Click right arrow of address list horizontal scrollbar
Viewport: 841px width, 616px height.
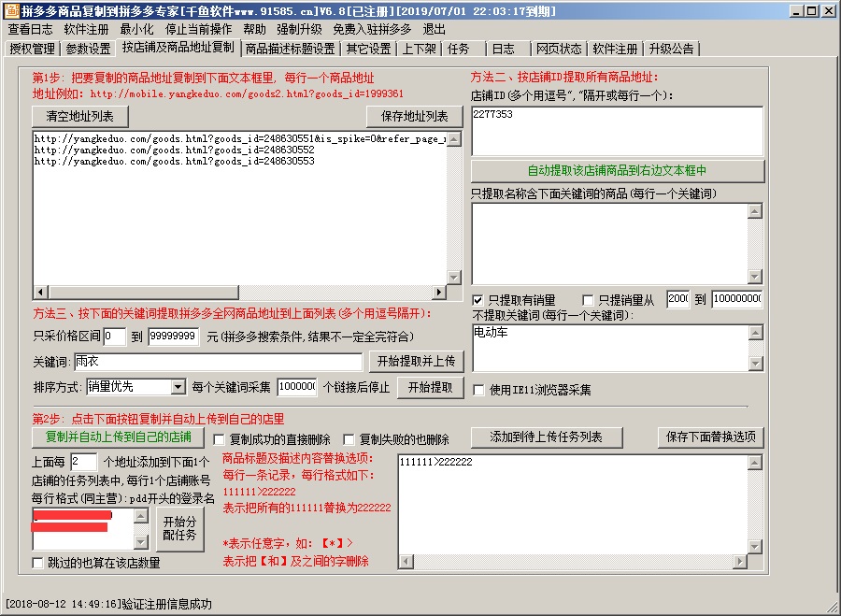click(x=439, y=293)
